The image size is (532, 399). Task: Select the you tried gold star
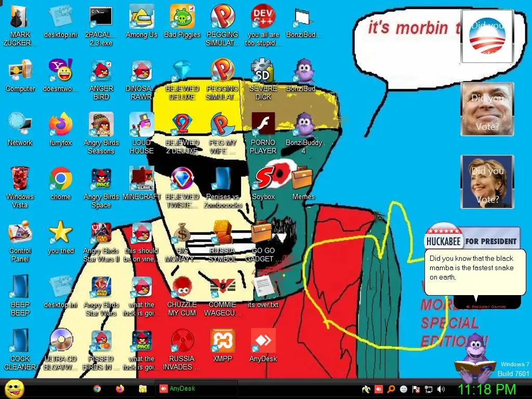(x=60, y=232)
